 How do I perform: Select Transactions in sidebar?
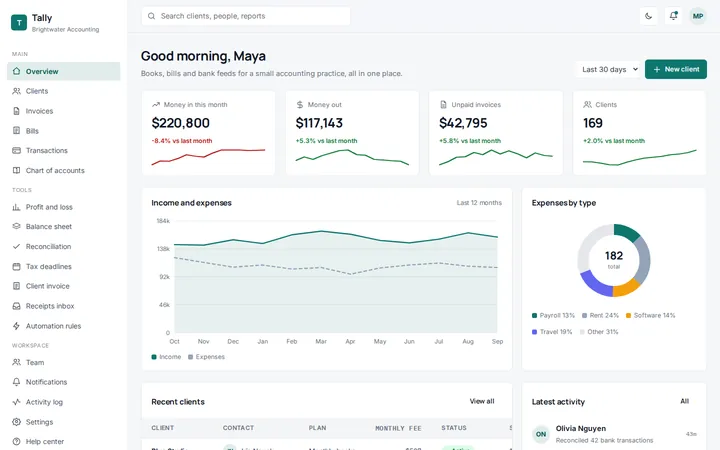pos(64,150)
